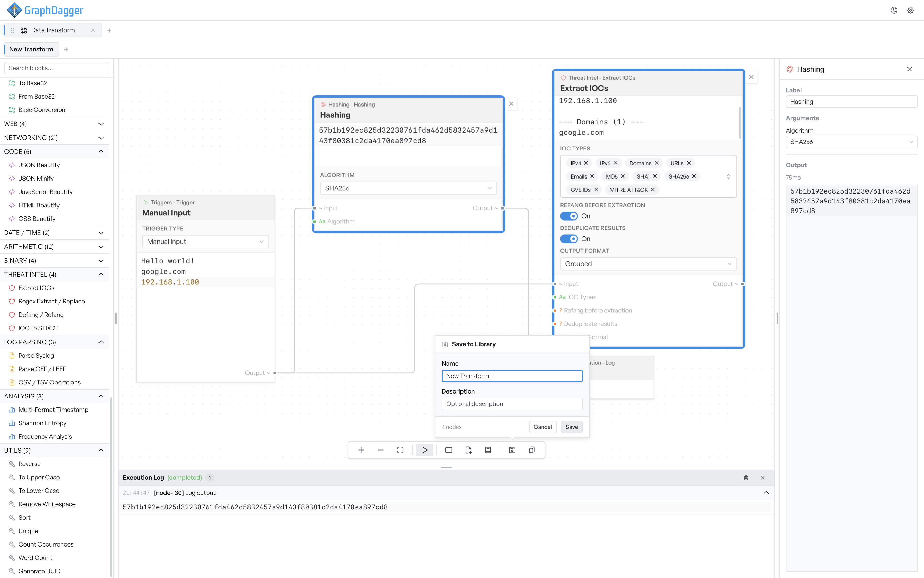
Task: Remove the MD5 tag from IOC Types
Action: click(623, 176)
